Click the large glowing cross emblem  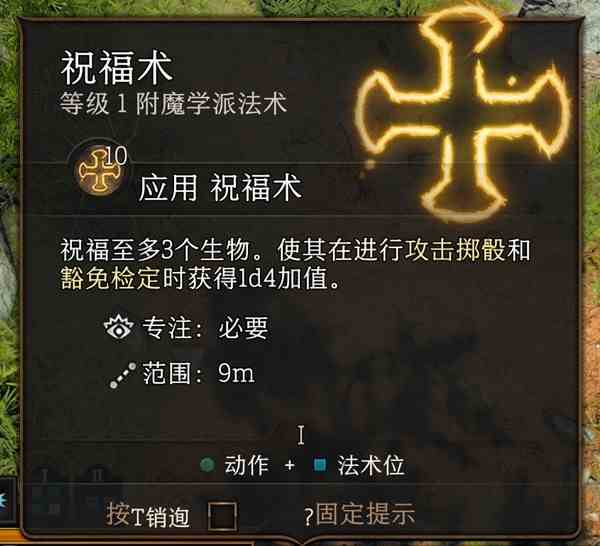[x=463, y=115]
